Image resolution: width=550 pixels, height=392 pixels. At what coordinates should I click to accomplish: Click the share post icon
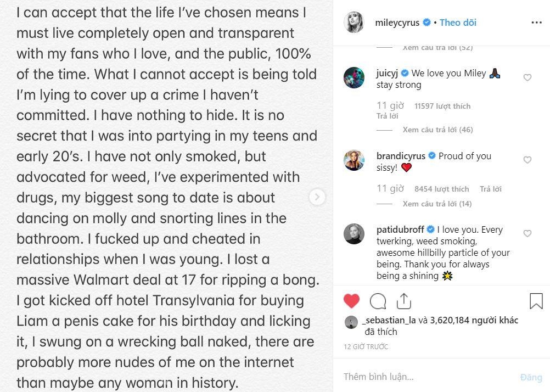click(x=403, y=301)
